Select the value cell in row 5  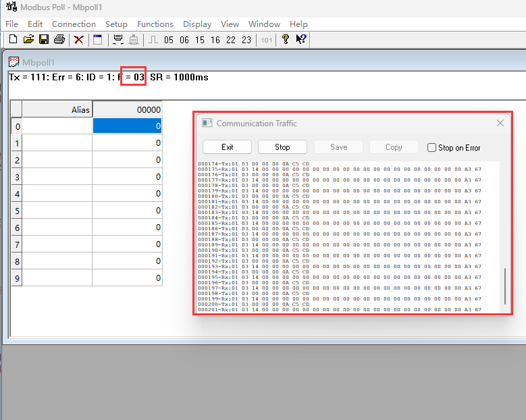pos(127,210)
